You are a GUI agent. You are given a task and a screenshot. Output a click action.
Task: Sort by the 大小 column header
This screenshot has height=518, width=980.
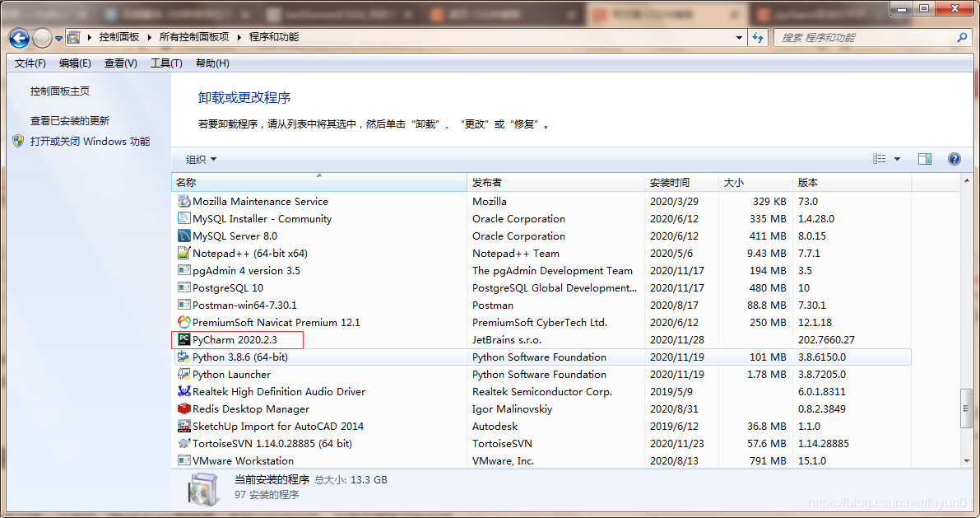click(755, 183)
